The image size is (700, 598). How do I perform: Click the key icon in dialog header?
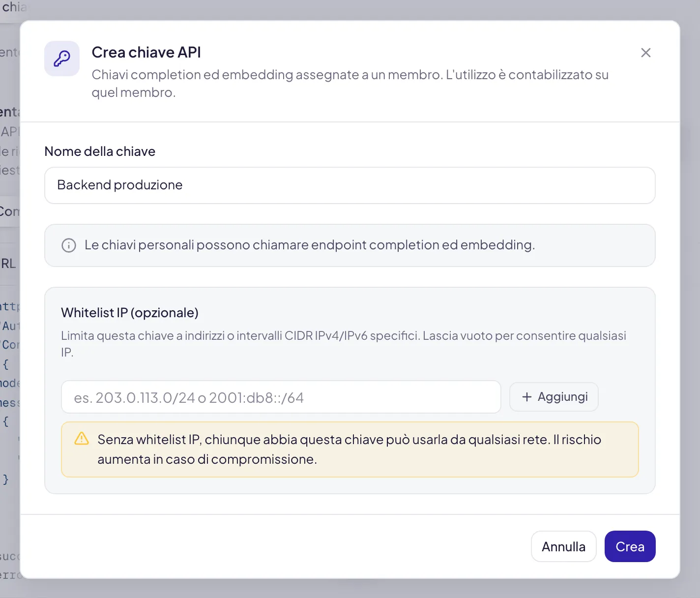tap(62, 59)
